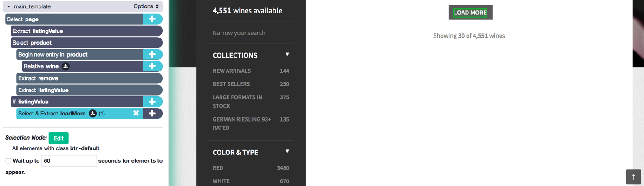Viewport: 644px width, 186px height.
Task: Enable the Wait up to seconds checkbox
Action: [x=8, y=161]
